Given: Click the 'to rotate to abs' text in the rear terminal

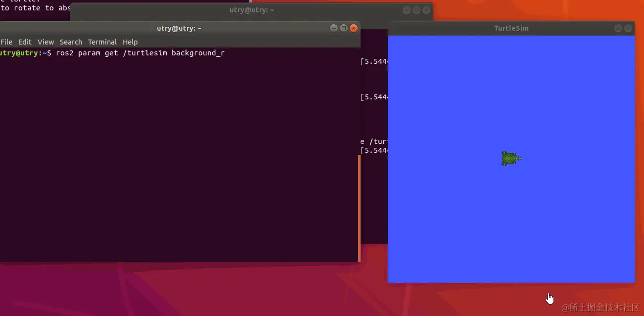Looking at the screenshot, I should coord(35,8).
